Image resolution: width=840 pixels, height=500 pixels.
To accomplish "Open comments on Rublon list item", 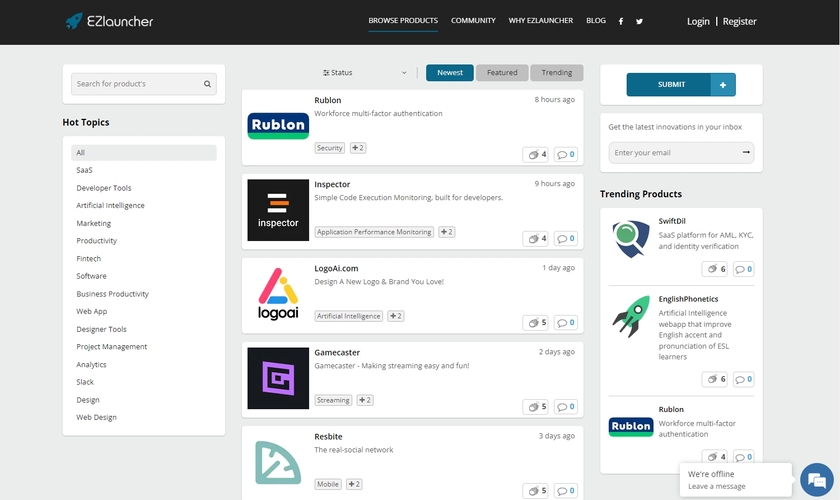I will click(x=566, y=154).
